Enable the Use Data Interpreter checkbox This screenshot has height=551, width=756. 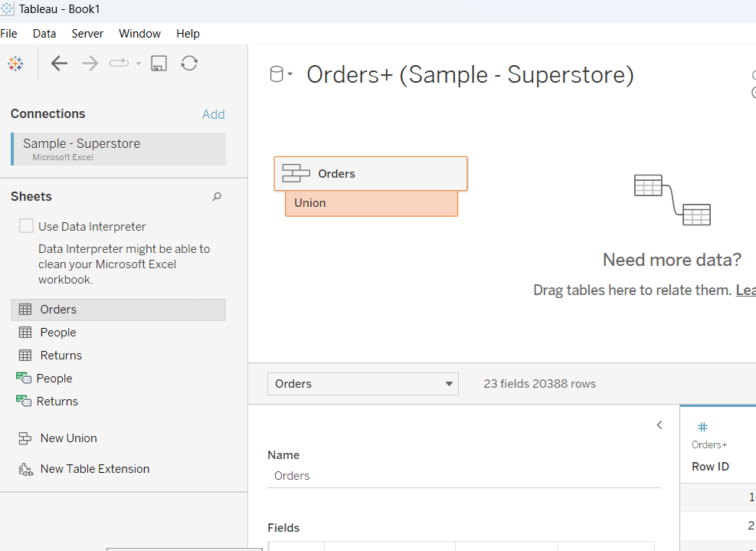coord(27,226)
